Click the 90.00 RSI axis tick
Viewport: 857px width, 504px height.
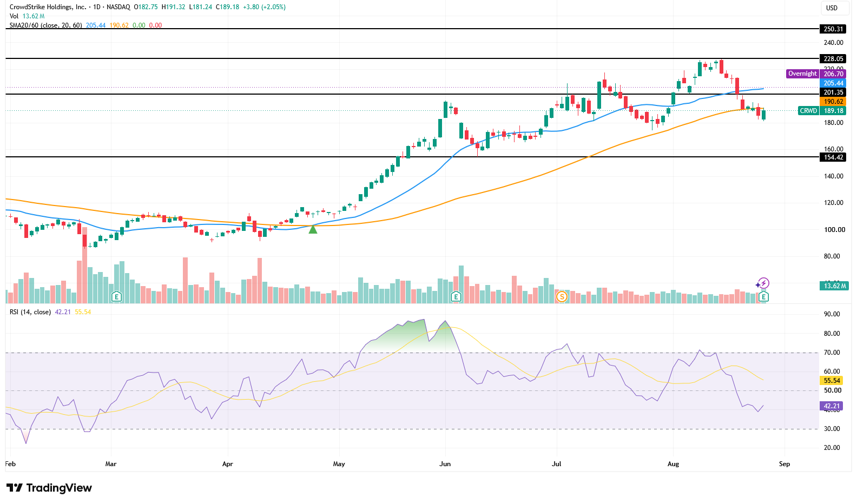pyautogui.click(x=832, y=314)
